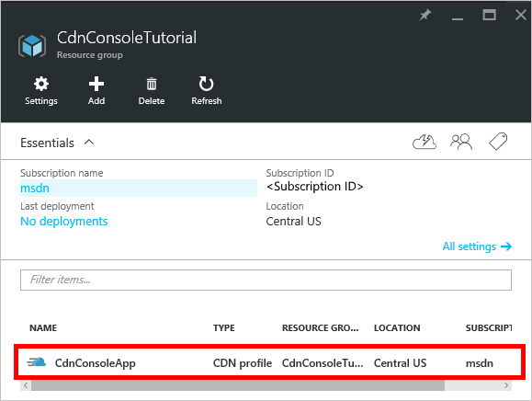Click the No deployments link

(x=64, y=222)
